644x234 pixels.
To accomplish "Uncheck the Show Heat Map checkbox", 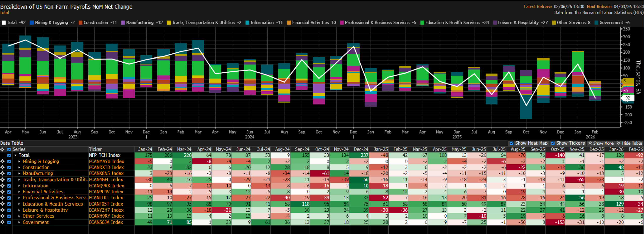I will click(x=511, y=143).
